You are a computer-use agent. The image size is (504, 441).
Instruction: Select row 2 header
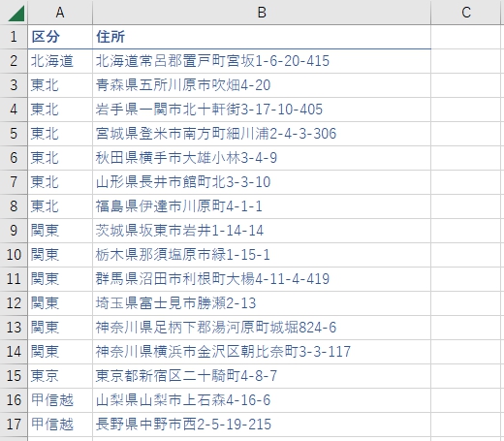14,61
